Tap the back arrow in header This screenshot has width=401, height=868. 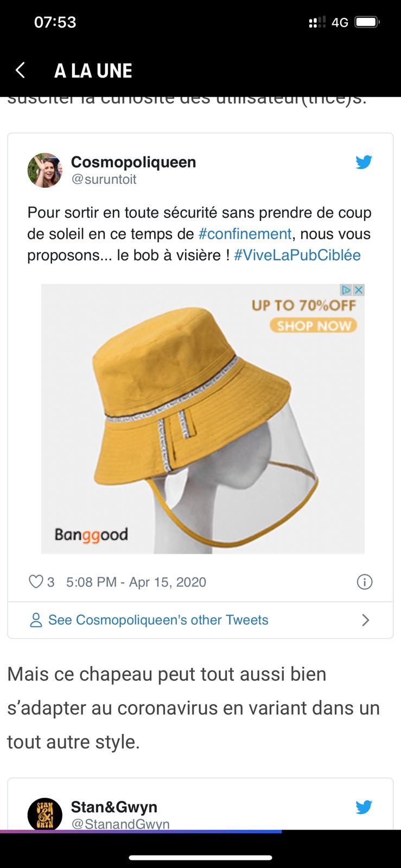20,71
